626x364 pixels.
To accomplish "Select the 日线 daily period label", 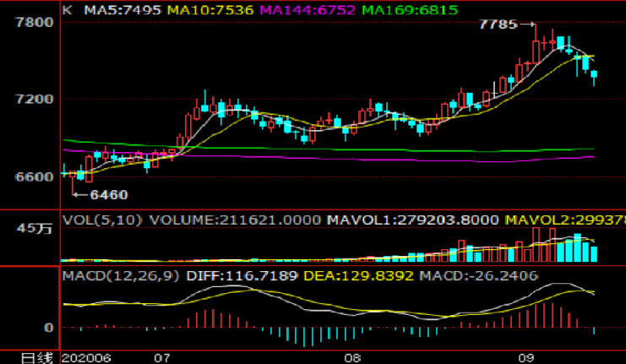I will click(x=30, y=357).
